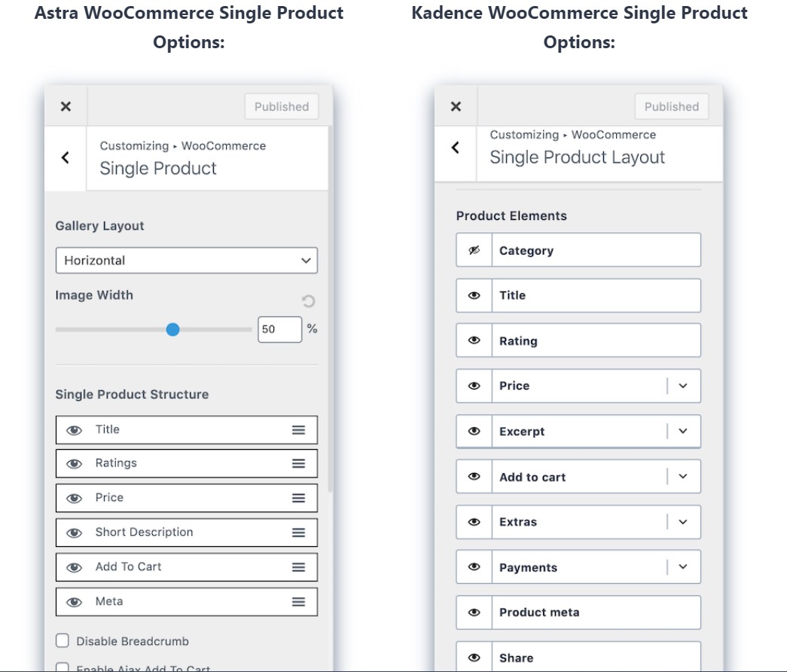Screen dimensions: 787x672
Task: Click the 'Disable Breadcrumb' label text
Action: tap(133, 641)
